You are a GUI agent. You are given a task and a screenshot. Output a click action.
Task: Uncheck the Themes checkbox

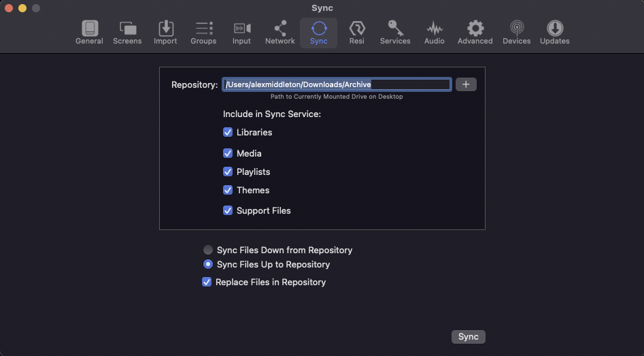(228, 190)
